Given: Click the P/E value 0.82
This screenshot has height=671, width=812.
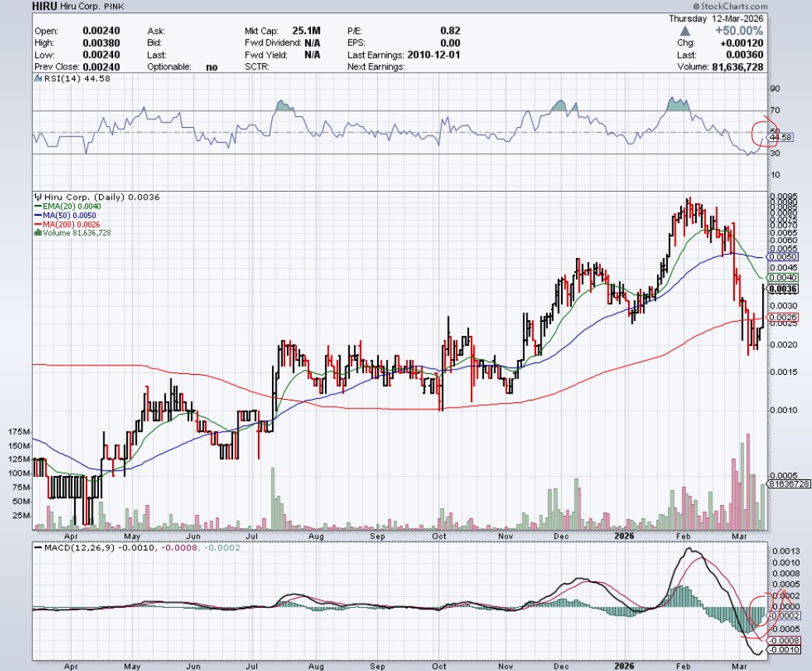Looking at the screenshot, I should (450, 31).
